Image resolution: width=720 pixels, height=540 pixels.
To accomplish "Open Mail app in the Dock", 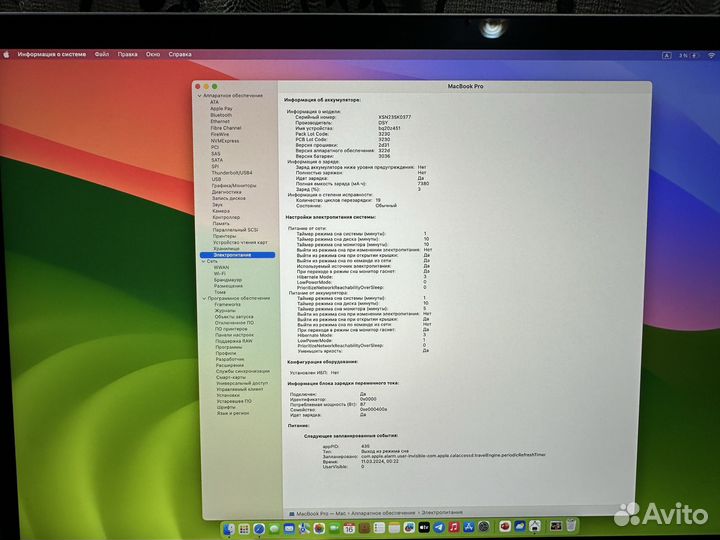I will click(x=289, y=529).
